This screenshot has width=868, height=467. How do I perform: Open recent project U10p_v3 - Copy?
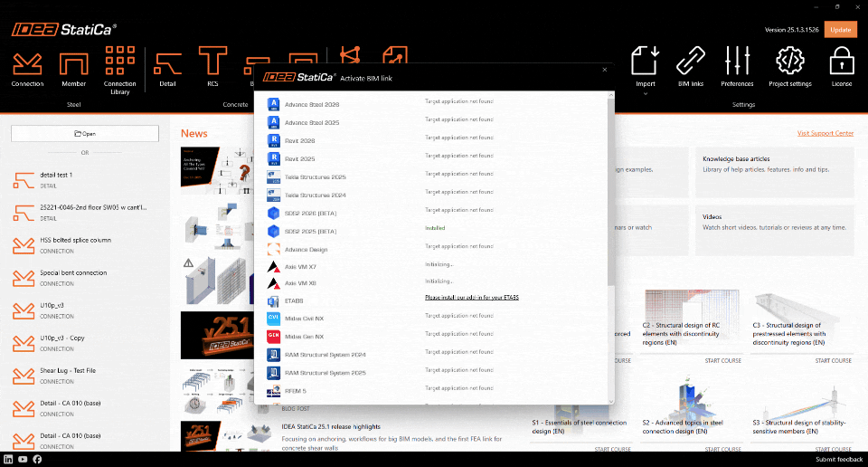85,344
